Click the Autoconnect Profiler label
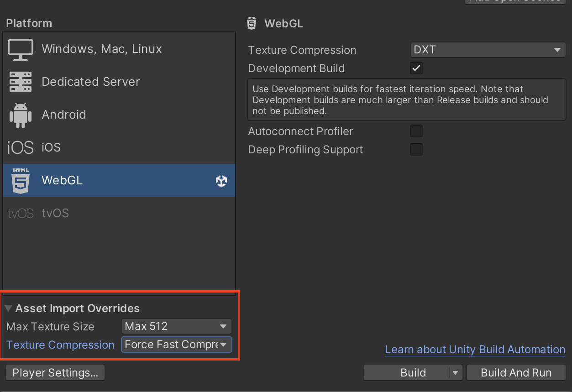 300,131
